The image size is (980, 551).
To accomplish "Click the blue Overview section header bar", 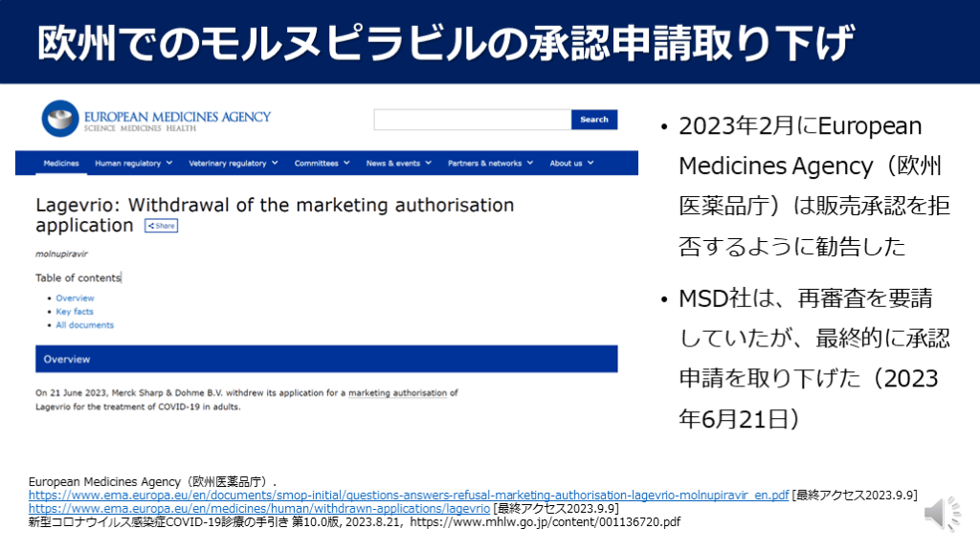I will tap(326, 360).
